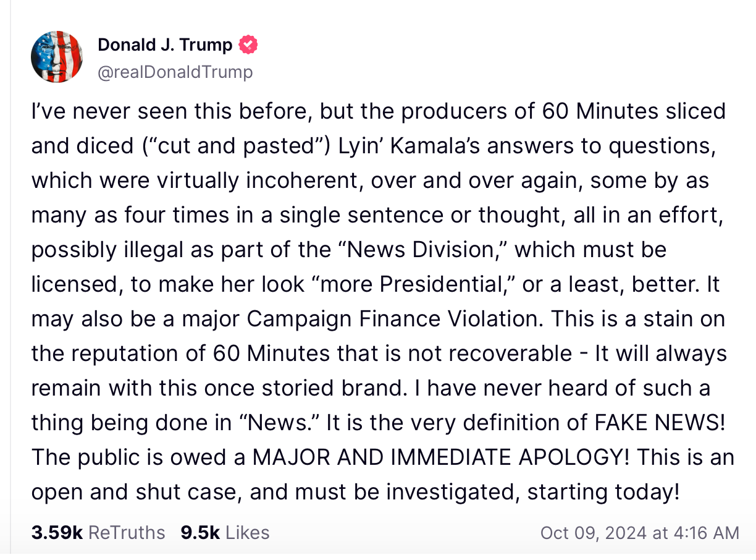The height and width of the screenshot is (560, 756).
Task: Click the ReTruths label
Action: (127, 532)
